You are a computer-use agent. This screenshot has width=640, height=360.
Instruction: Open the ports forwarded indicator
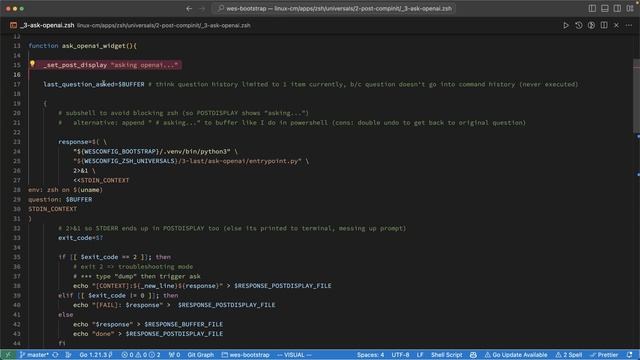(174, 355)
